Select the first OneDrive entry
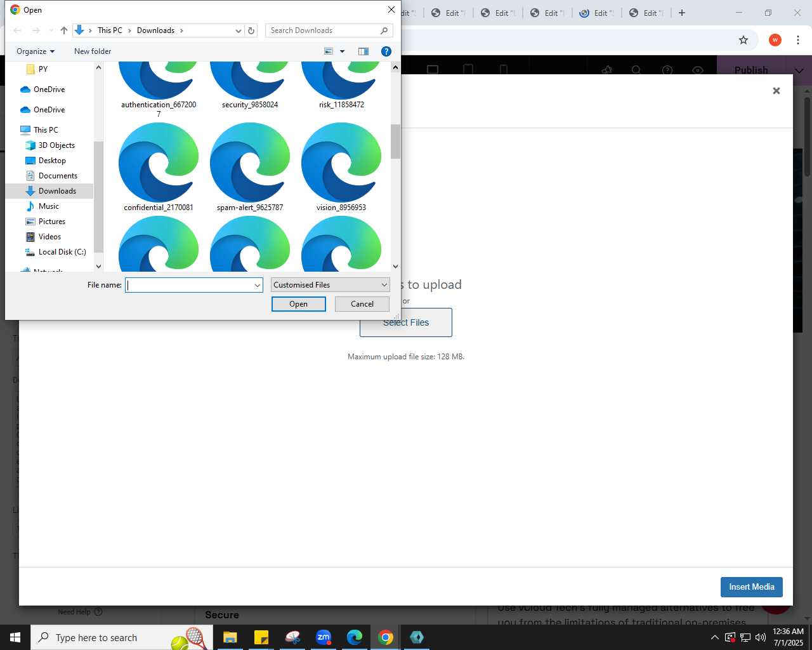This screenshot has height=650, width=812. pos(49,90)
